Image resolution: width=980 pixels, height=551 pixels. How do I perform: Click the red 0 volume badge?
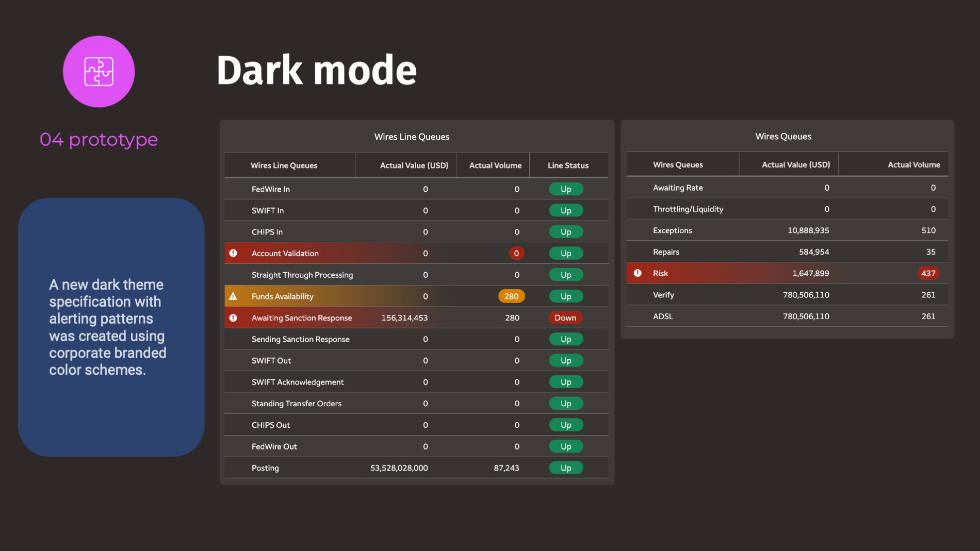point(516,253)
